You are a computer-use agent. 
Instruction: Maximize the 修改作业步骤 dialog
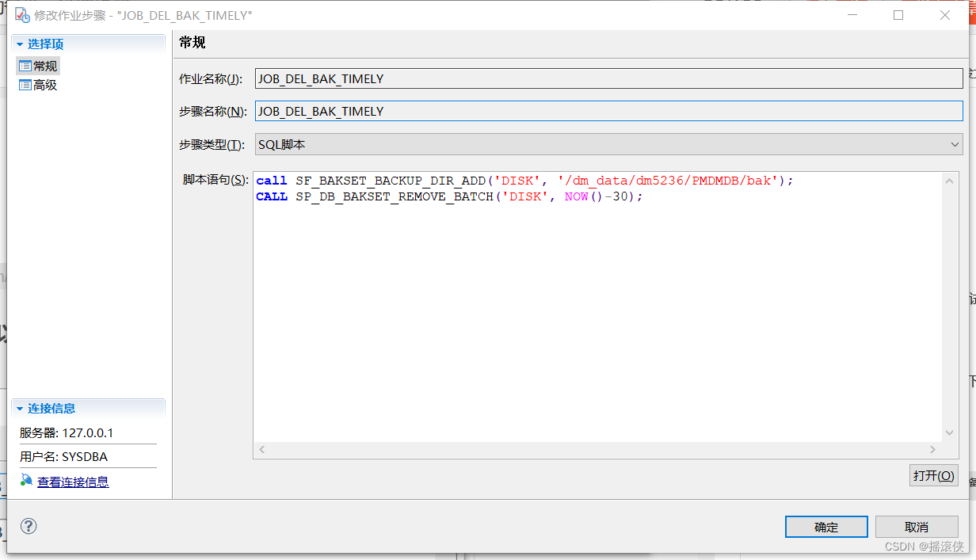[898, 15]
